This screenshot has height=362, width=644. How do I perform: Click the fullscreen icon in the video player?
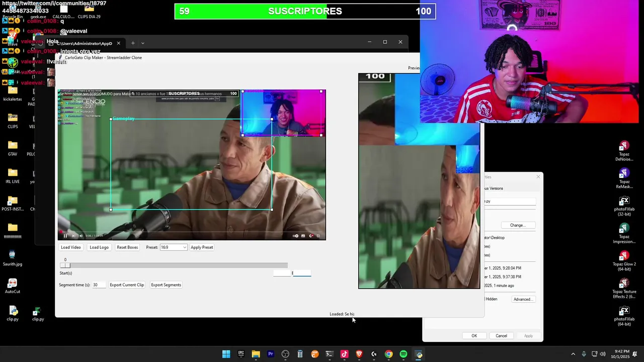(318, 236)
